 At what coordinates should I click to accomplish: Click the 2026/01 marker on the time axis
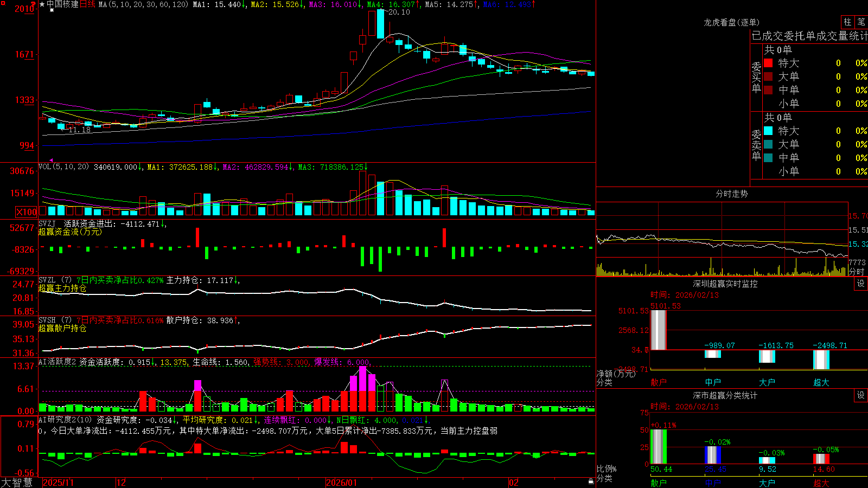341,483
